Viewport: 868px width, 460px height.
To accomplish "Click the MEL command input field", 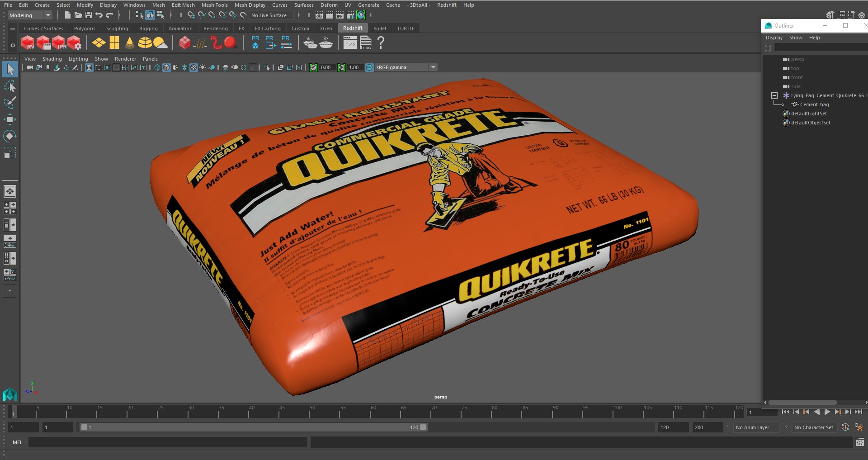I will (168, 442).
